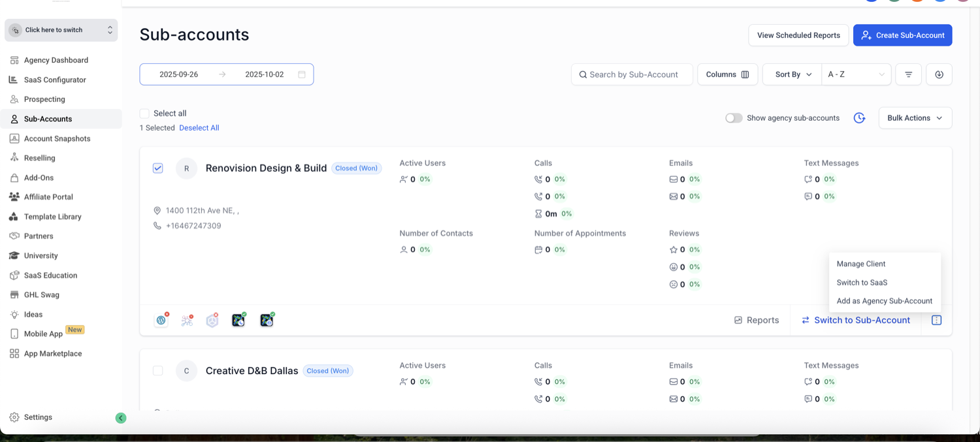
Task: Click C avatar for Creative D&B Dallas
Action: click(x=186, y=371)
